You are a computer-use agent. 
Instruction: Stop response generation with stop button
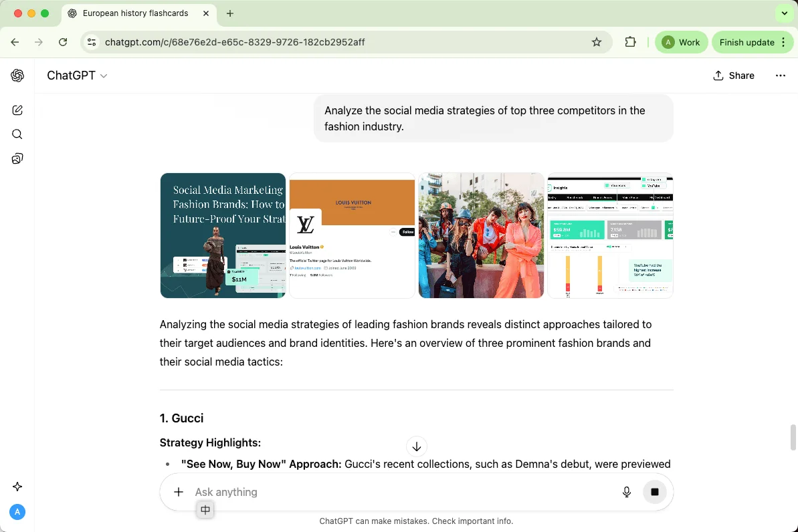tap(655, 492)
